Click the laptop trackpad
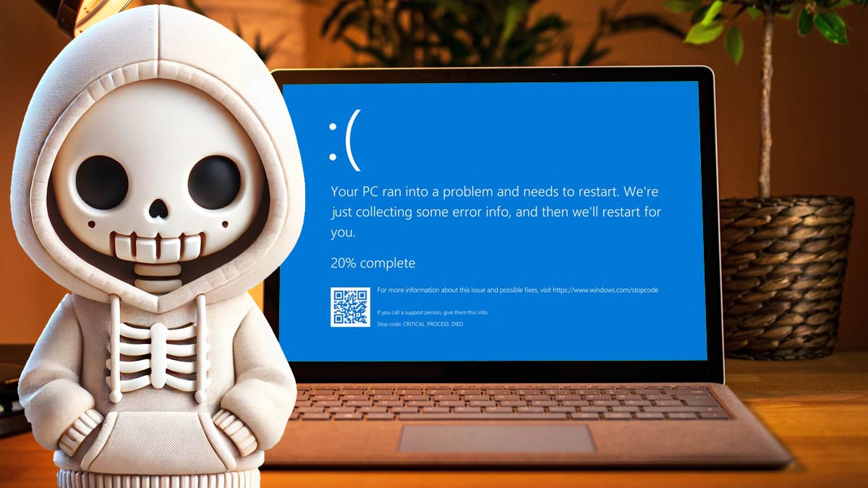 (497, 438)
